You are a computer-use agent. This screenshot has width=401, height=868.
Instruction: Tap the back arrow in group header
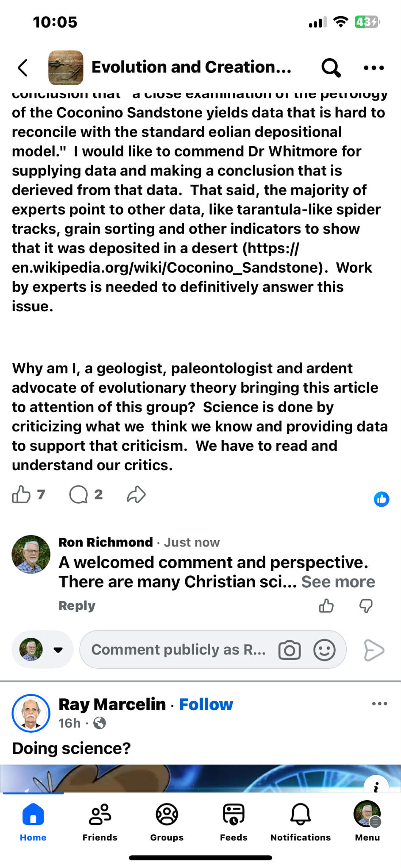[23, 68]
